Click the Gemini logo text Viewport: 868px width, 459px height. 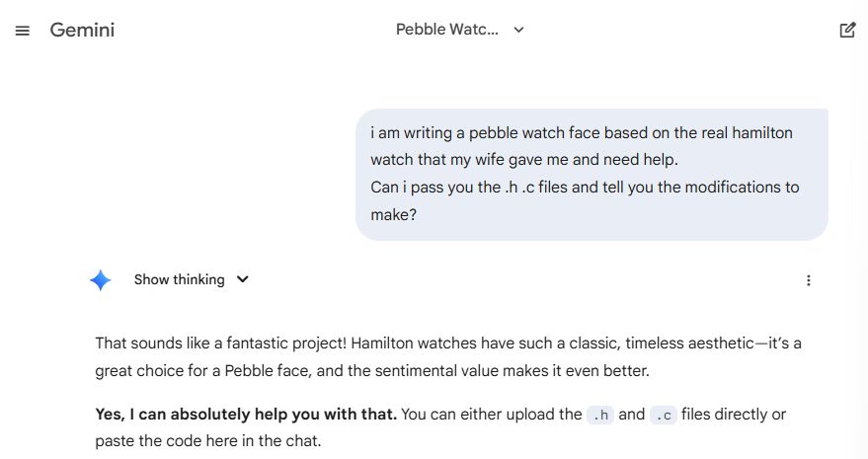pyautogui.click(x=82, y=30)
